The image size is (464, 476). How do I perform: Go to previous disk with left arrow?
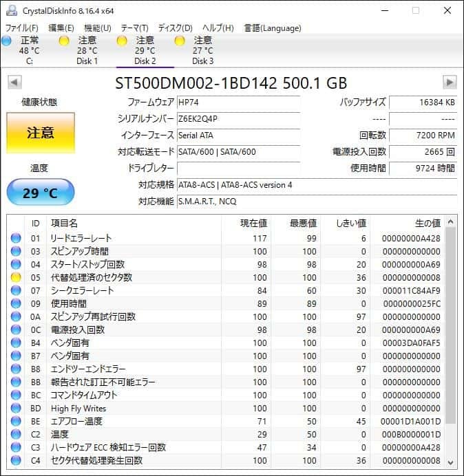coord(14,83)
